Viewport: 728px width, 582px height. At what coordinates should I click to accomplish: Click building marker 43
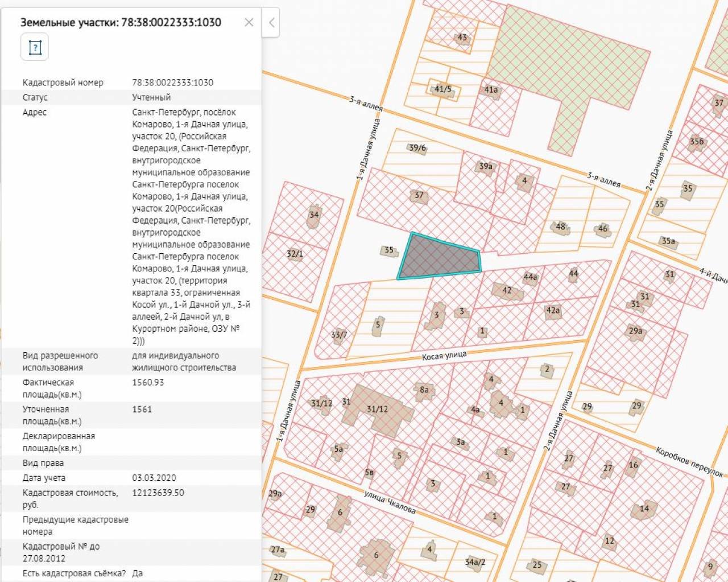point(462,38)
